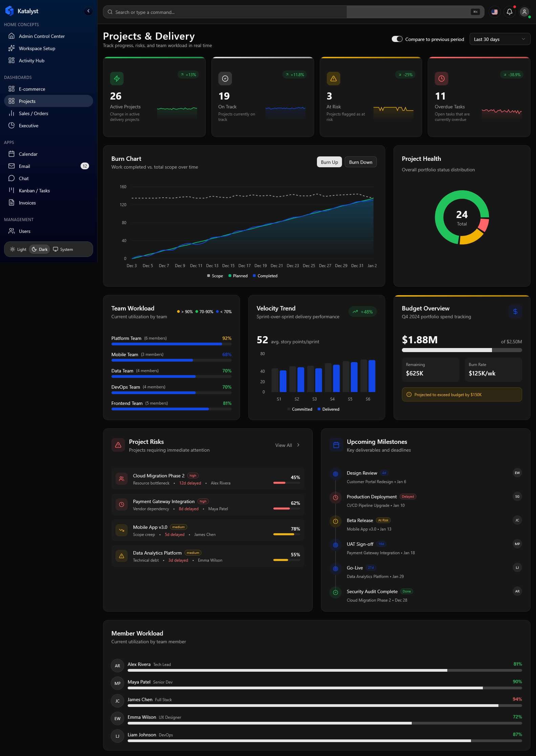This screenshot has width=536, height=756.
Task: Click the Project Risks warning triangle icon
Action: coord(118,445)
